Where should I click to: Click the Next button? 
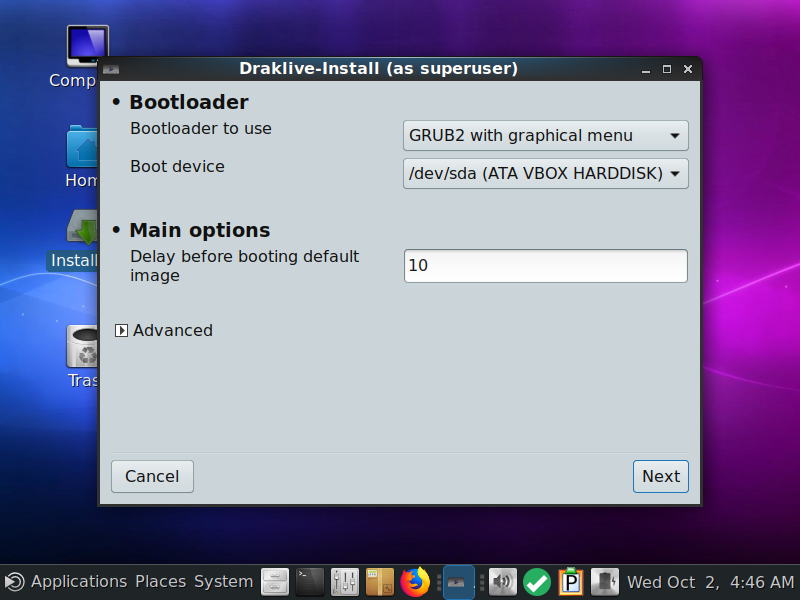tap(661, 477)
